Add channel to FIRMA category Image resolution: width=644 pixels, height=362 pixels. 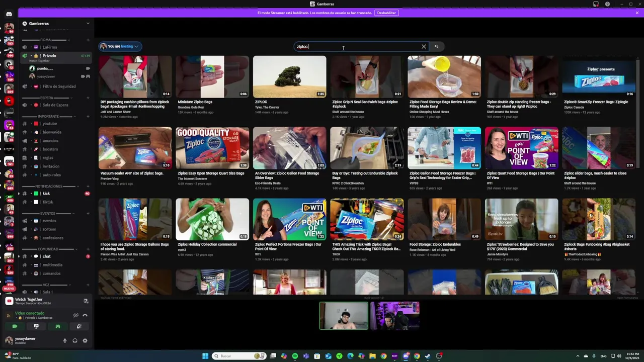click(x=88, y=40)
